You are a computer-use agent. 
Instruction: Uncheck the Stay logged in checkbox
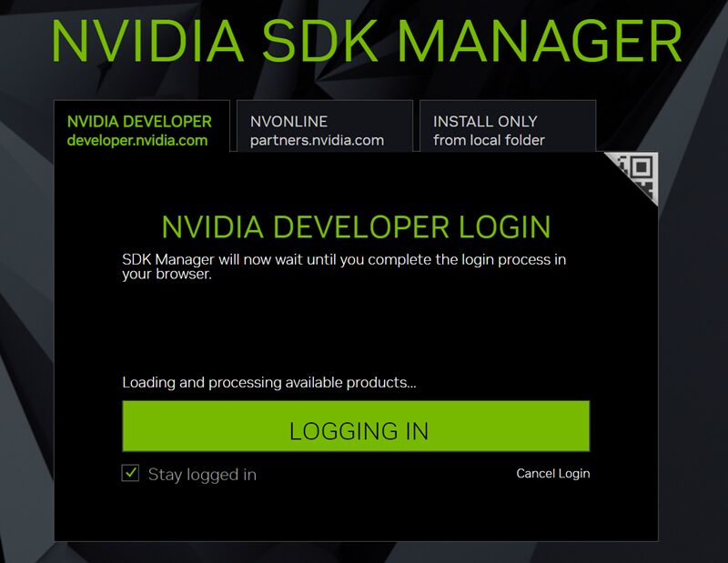click(131, 473)
